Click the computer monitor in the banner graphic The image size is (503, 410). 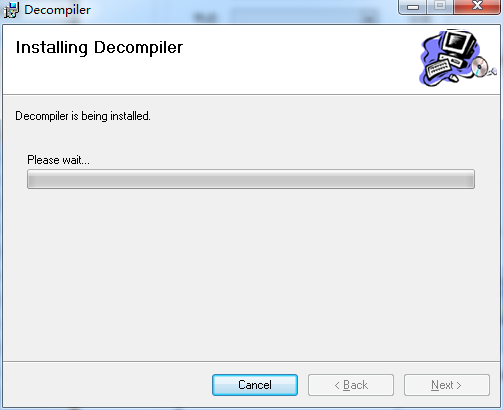click(x=459, y=43)
